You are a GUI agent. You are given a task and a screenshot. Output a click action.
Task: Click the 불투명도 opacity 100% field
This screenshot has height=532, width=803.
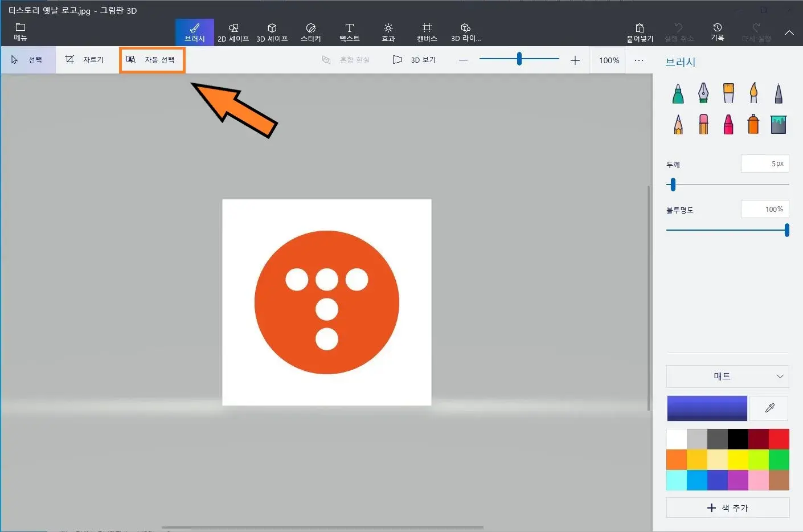coord(764,209)
